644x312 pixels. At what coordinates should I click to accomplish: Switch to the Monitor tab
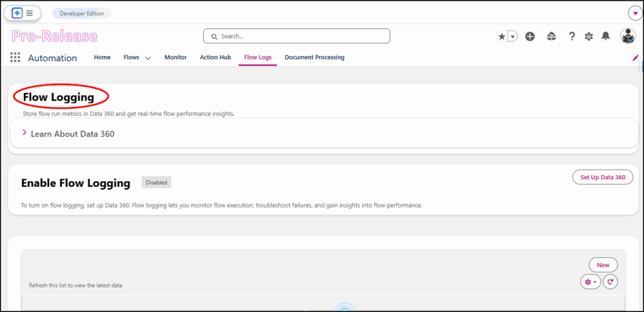(x=175, y=57)
